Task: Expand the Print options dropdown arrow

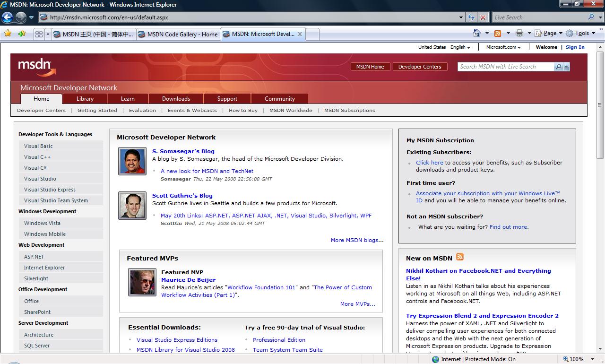Action: (529, 33)
